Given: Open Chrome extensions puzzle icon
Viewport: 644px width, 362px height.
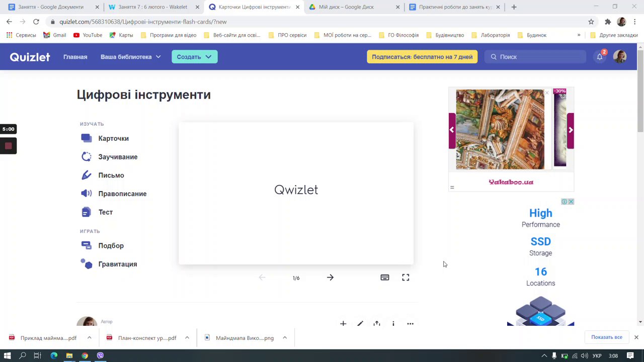Looking at the screenshot, I should pos(608,22).
